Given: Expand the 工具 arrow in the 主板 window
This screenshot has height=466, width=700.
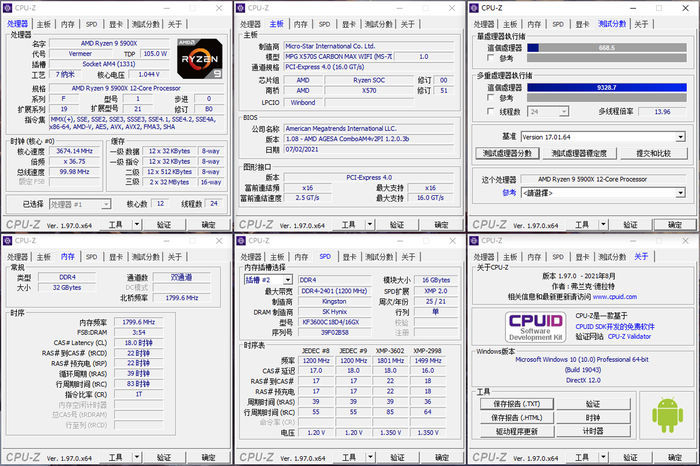Looking at the screenshot, I should [x=370, y=225].
